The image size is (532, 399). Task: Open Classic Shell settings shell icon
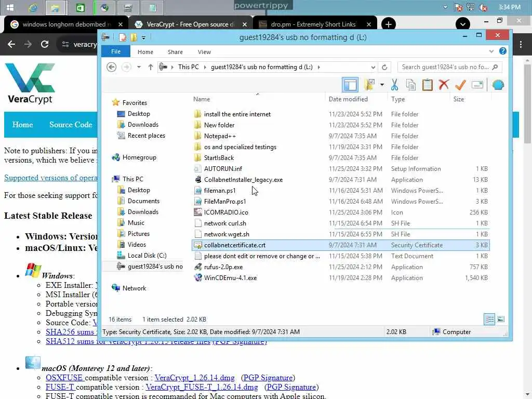(498, 85)
